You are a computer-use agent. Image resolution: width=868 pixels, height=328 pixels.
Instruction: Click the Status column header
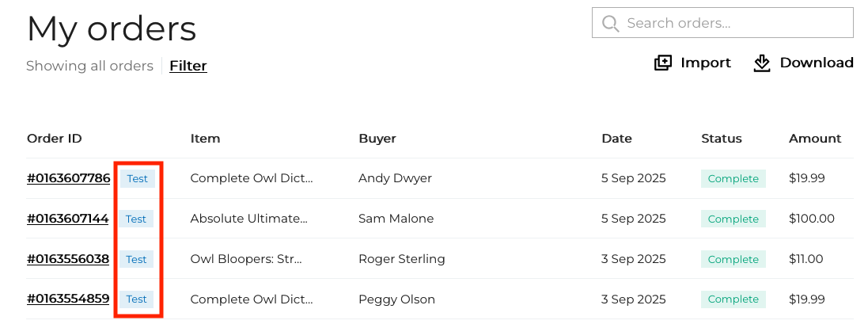tap(722, 139)
